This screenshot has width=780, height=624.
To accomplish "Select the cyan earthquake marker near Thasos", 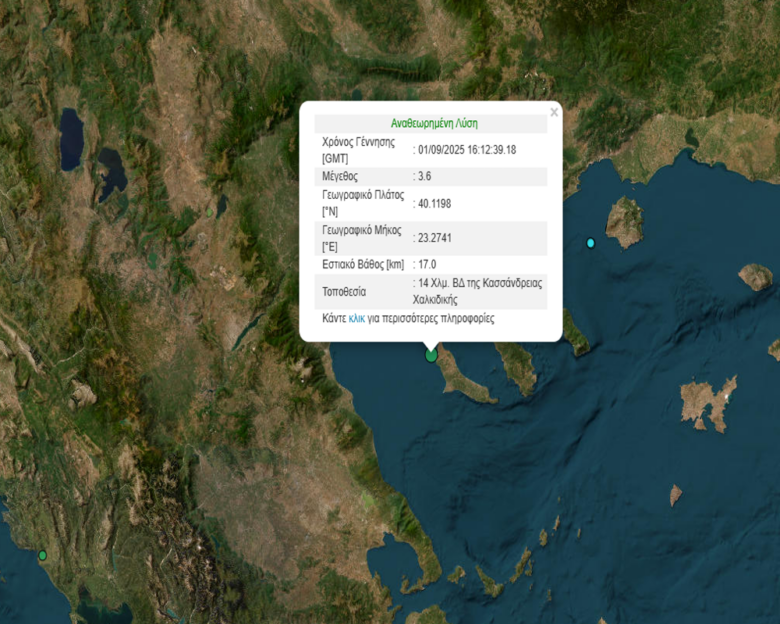I will [x=590, y=243].
